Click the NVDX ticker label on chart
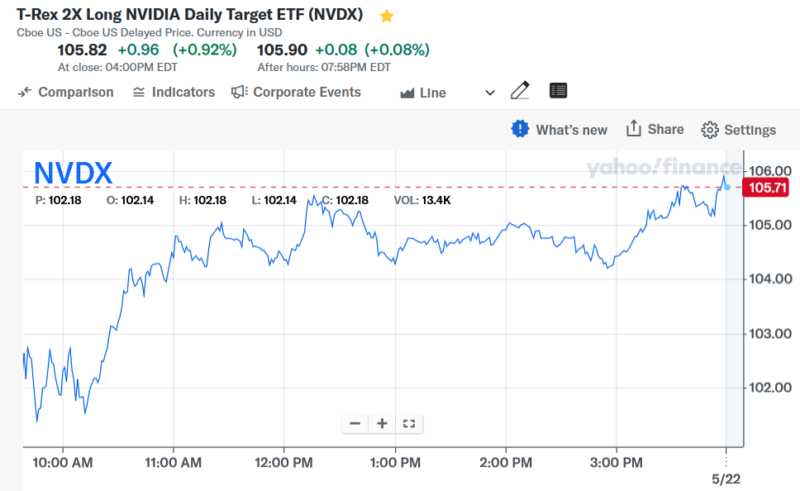Viewport: 800px width, 491px height. [73, 172]
